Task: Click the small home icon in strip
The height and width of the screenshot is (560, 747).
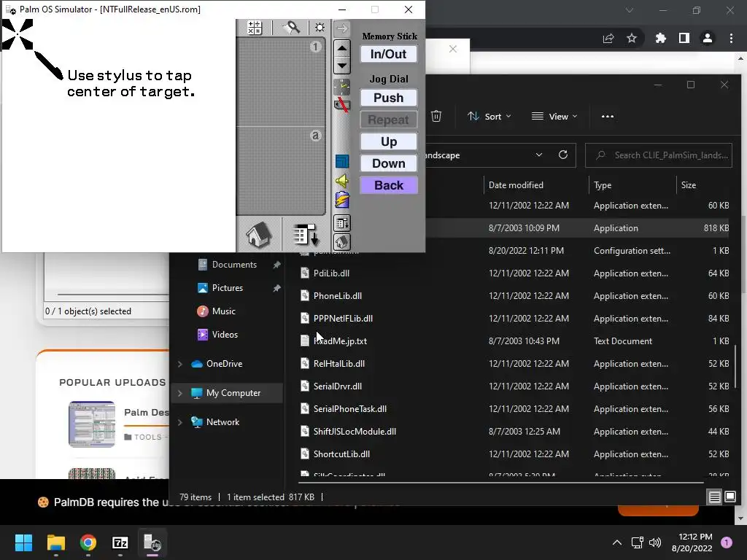Action: 342,242
